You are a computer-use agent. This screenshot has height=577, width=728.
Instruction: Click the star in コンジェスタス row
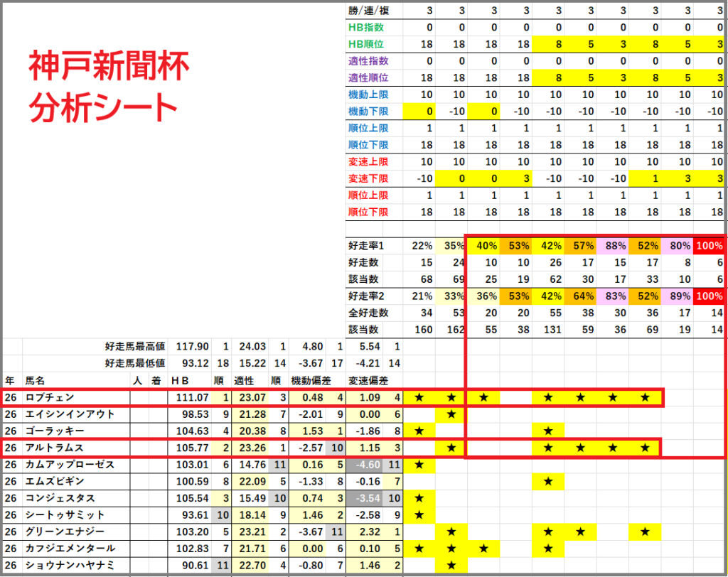[x=419, y=498]
